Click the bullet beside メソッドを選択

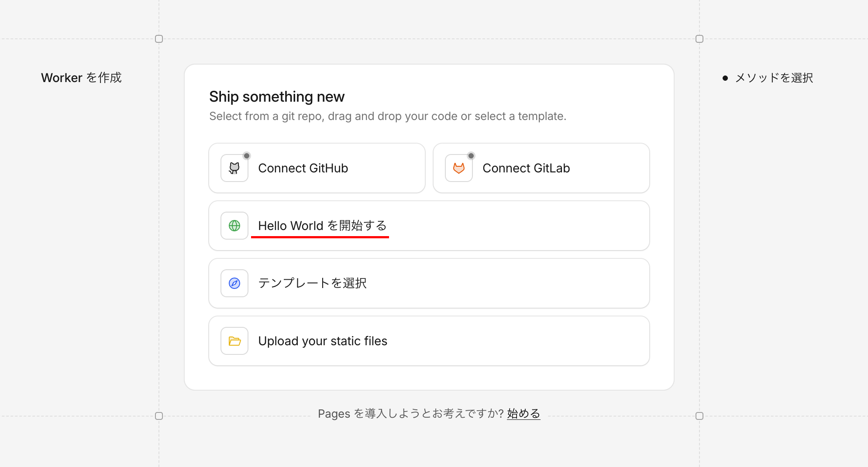725,78
